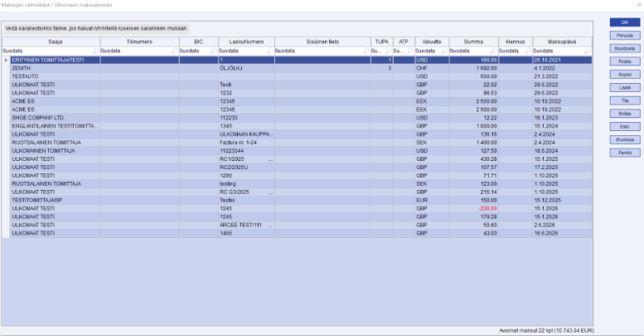Viewport: 644px width, 336px height.
Task: Click the Muodosta button
Action: (625, 48)
